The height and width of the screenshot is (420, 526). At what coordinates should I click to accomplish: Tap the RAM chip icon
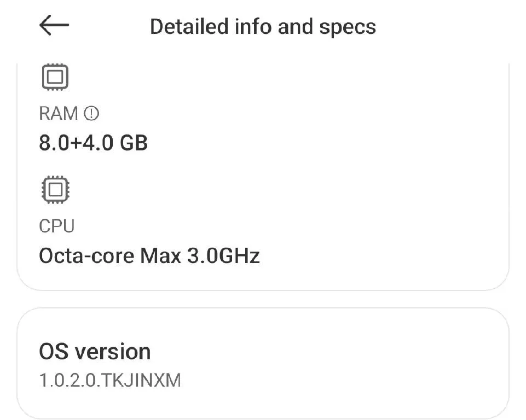coord(55,77)
